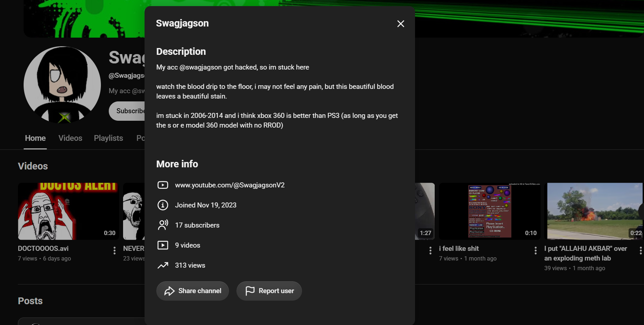
Task: Switch to the Videos tab
Action: [70, 138]
